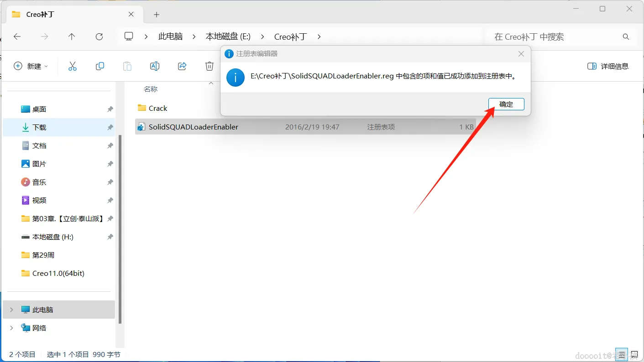Click 本地磁盘 (E:) breadcrumb
Viewport: 644px width, 362px height.
[x=228, y=37]
